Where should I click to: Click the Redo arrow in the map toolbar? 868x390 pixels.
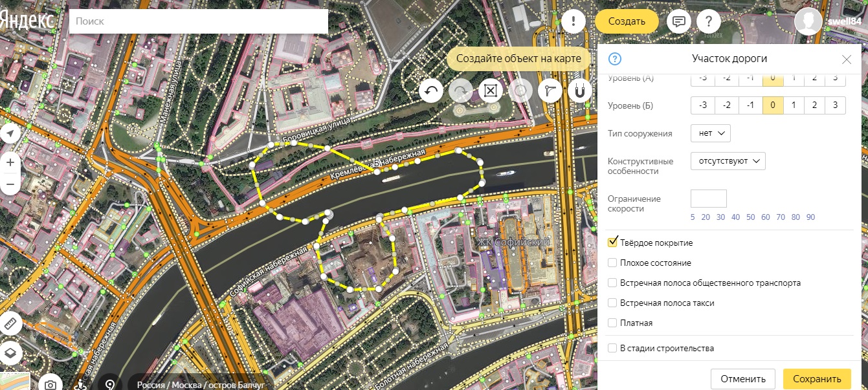tap(460, 91)
